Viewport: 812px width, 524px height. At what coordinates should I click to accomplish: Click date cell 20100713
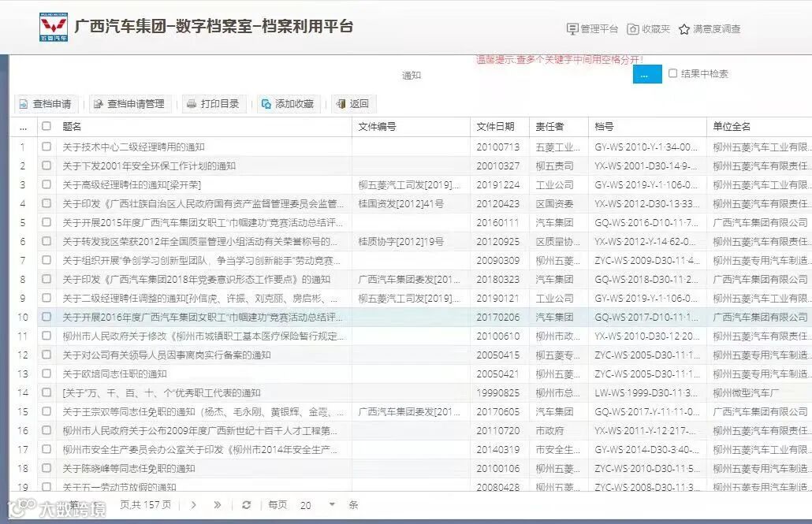tap(497, 147)
